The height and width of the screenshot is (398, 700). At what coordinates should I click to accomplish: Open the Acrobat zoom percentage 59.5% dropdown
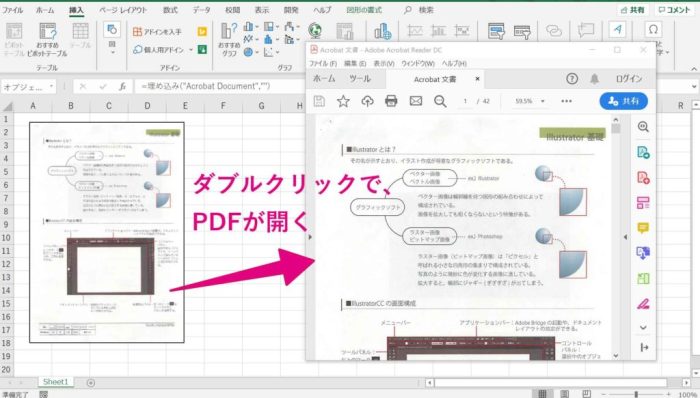point(530,101)
